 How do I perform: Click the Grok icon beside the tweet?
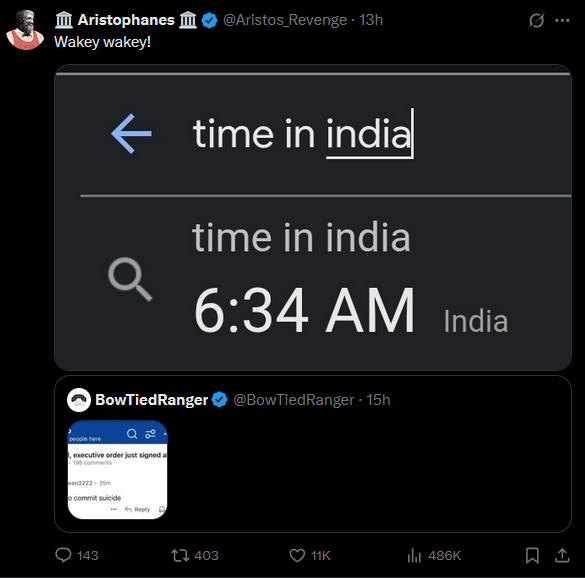[536, 20]
